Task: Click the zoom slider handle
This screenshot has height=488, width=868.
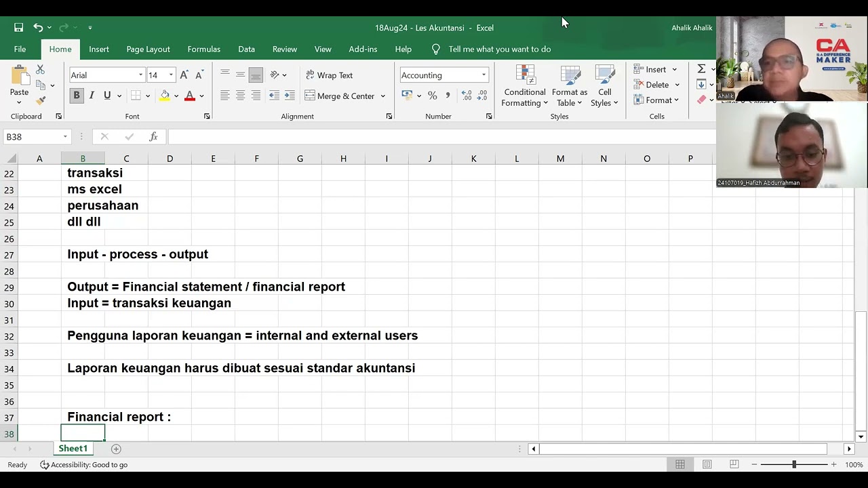Action: coord(794,464)
